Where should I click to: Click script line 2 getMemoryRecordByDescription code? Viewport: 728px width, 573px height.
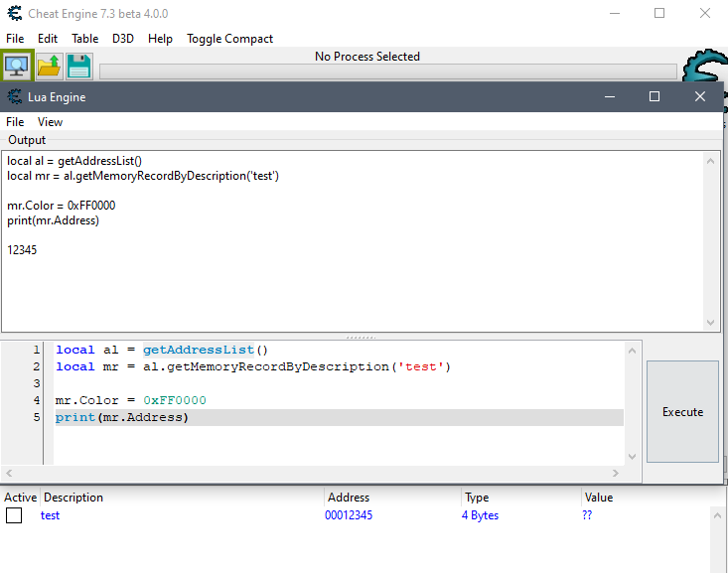pyautogui.click(x=253, y=366)
